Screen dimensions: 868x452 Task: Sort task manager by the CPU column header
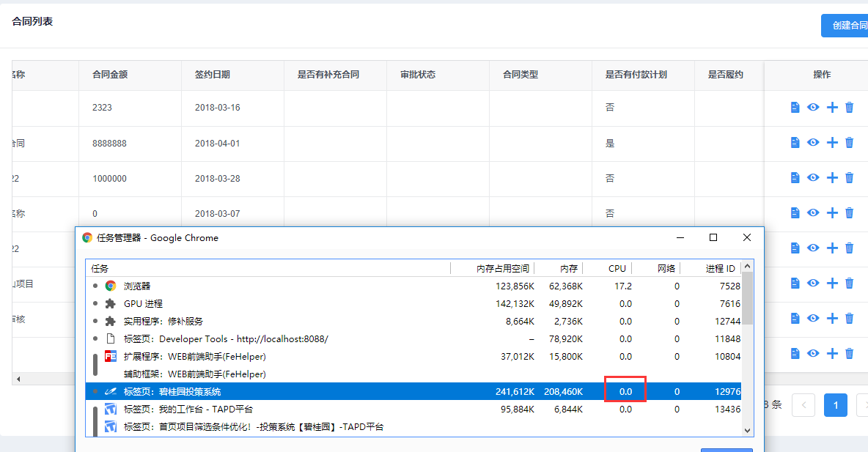(617, 268)
